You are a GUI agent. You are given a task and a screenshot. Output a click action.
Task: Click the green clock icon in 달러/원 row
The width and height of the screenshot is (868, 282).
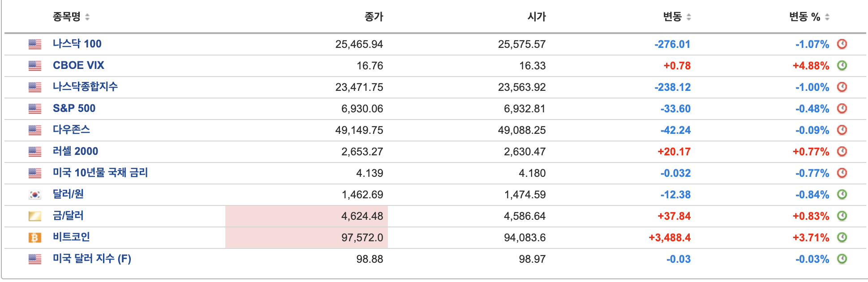pos(842,194)
